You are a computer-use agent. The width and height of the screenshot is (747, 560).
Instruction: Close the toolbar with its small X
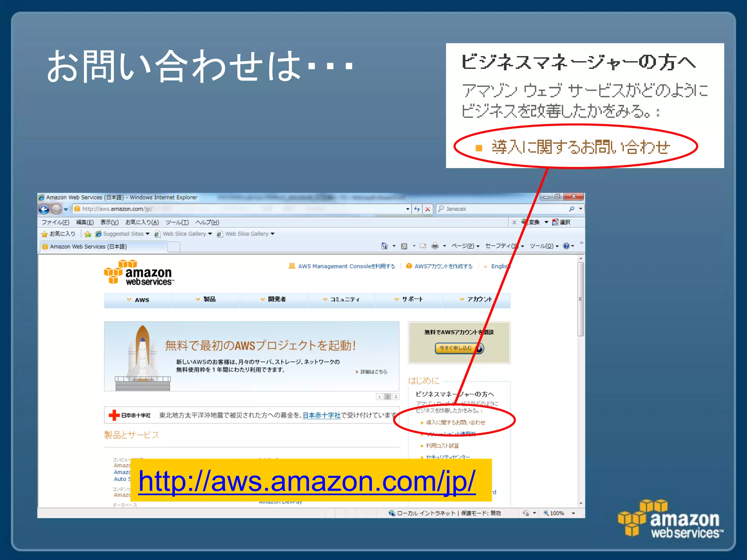(x=514, y=222)
